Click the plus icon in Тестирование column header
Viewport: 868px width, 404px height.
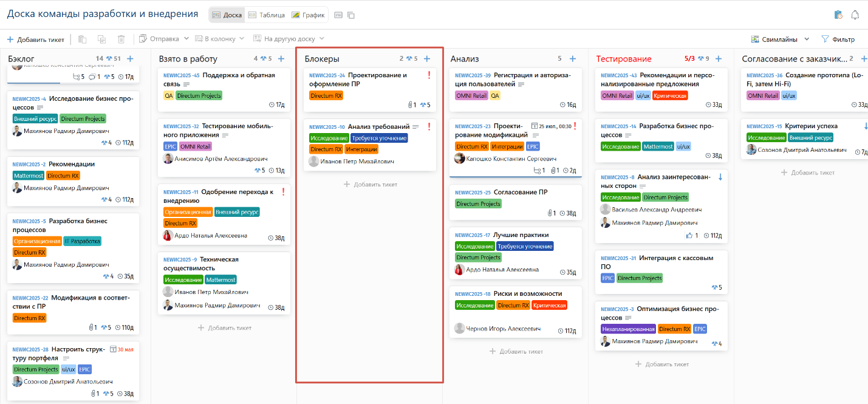(x=719, y=59)
